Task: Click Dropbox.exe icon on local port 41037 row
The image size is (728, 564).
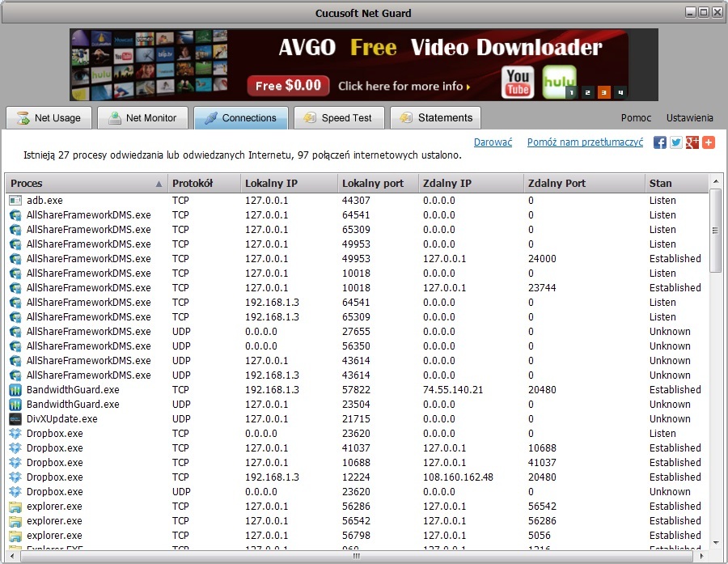Action: coord(15,447)
